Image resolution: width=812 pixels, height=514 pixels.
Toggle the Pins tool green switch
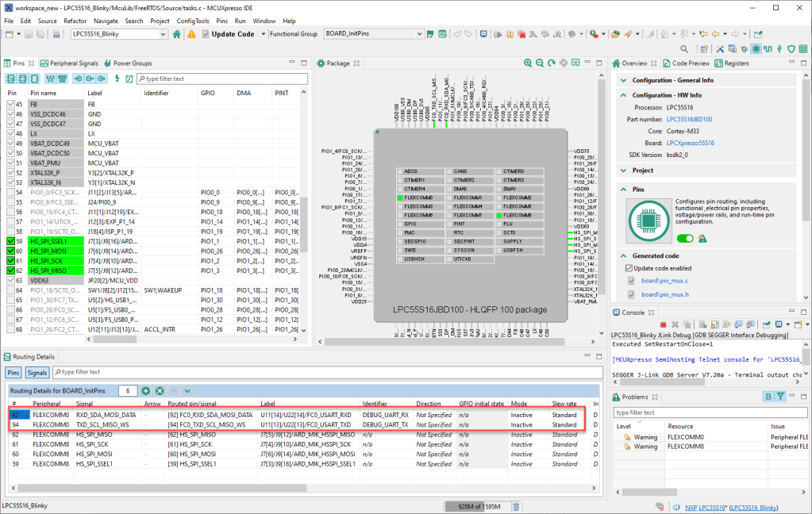coord(684,238)
